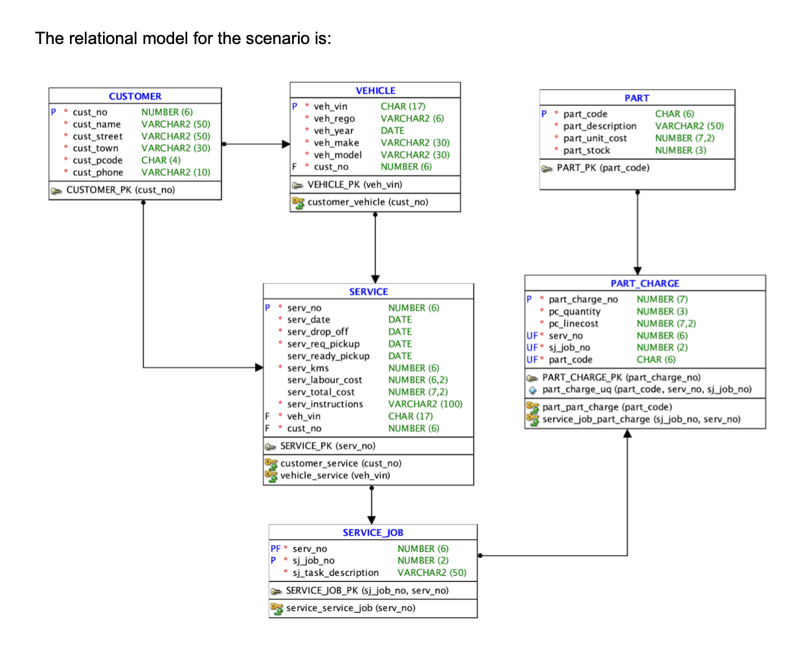This screenshot has width=812, height=655.
Task: Select the foreign key icon for vehicle_service
Action: point(271,476)
